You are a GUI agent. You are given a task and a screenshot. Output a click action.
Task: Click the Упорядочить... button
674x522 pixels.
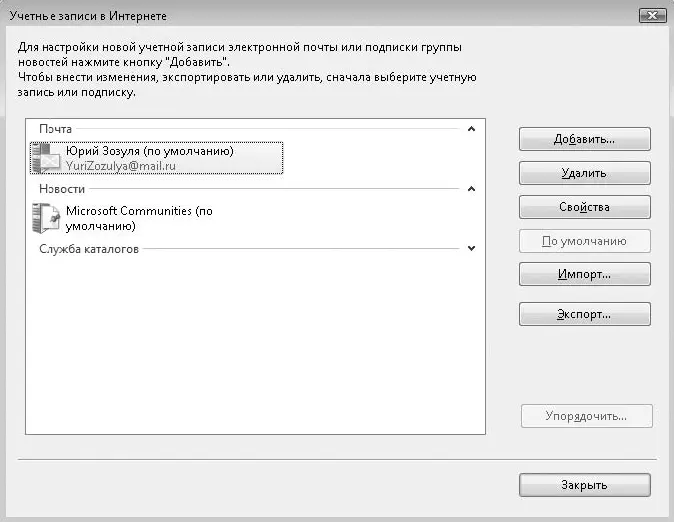[586, 416]
